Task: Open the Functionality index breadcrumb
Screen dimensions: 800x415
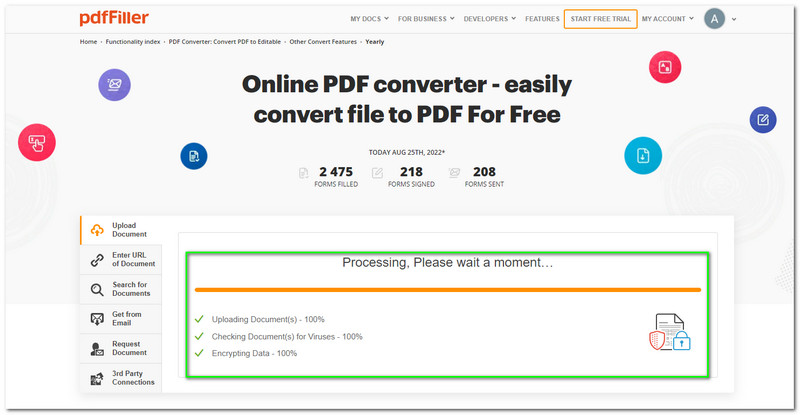Action: tap(133, 42)
